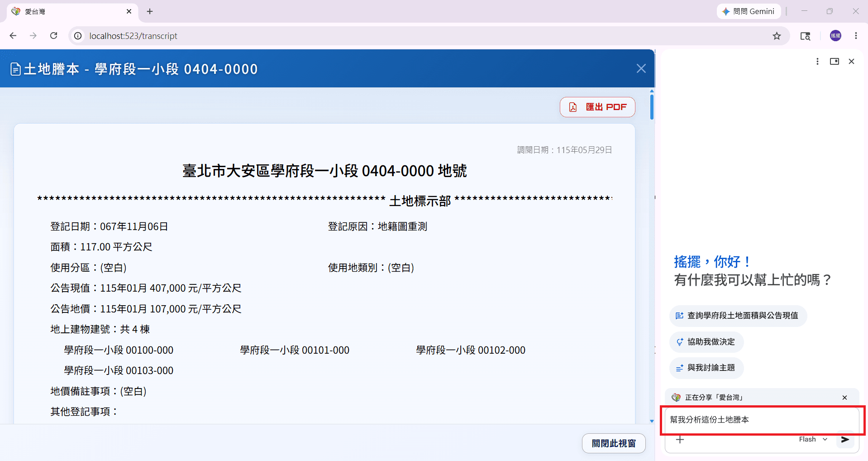Screen dimensions: 868x461
Task: Close the 愛台灣 browser tab
Action: [129, 11]
